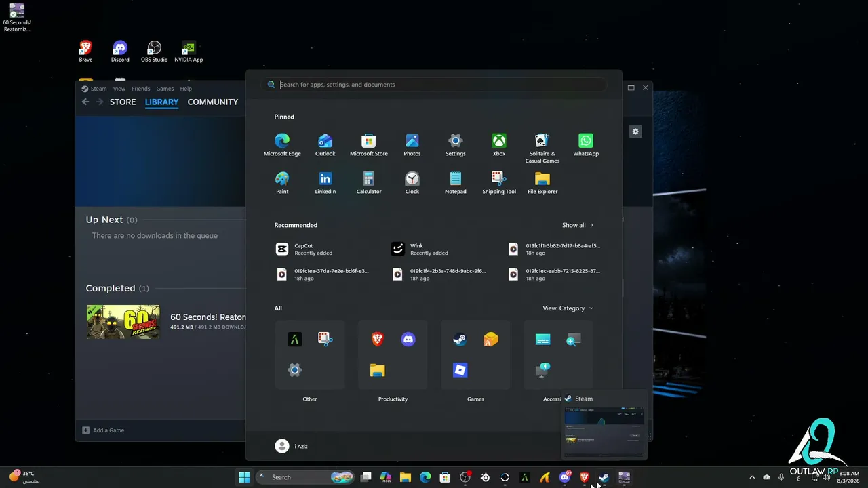Open Discord in the Productivity category
Screen dimensions: 868x488
tap(408, 340)
